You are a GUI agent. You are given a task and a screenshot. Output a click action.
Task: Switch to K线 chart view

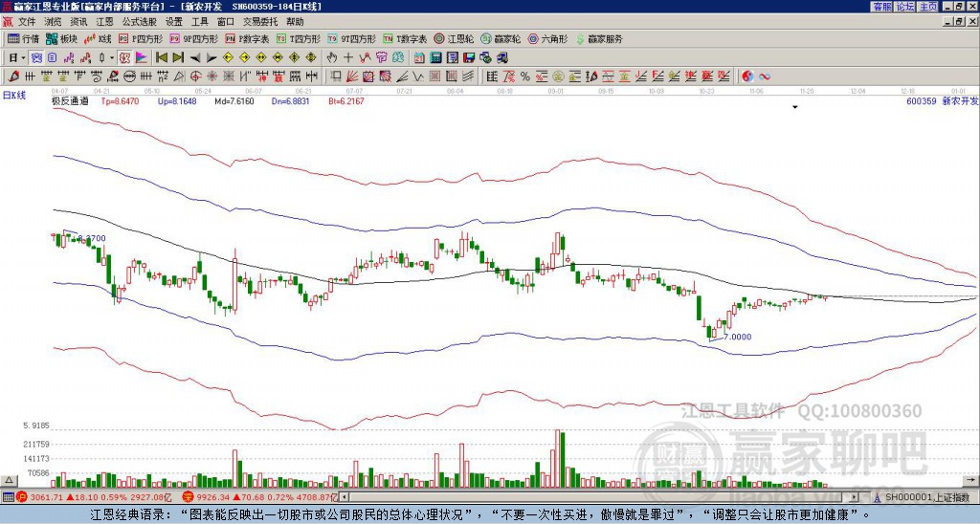pos(98,38)
